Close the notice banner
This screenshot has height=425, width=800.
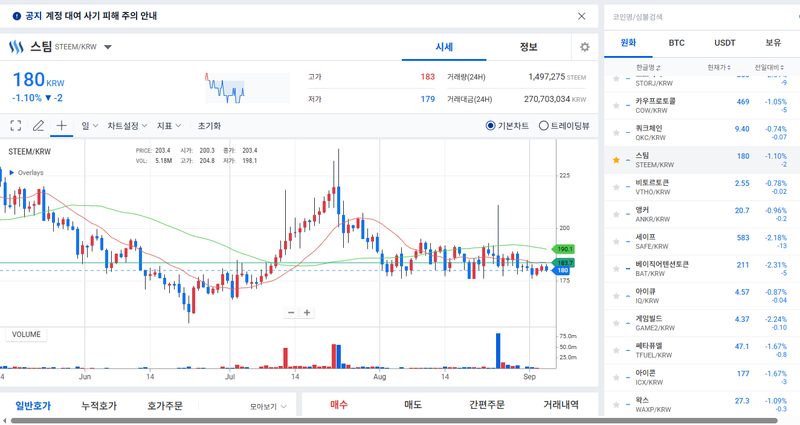[582, 16]
